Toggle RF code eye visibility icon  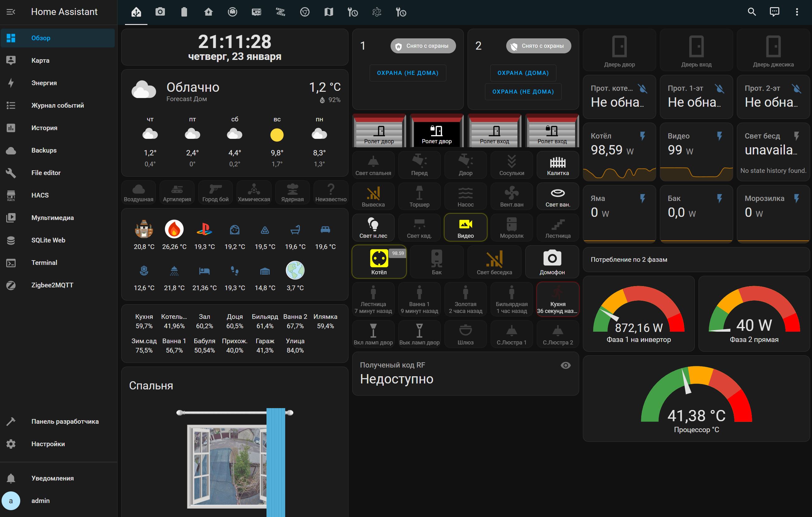pos(565,365)
